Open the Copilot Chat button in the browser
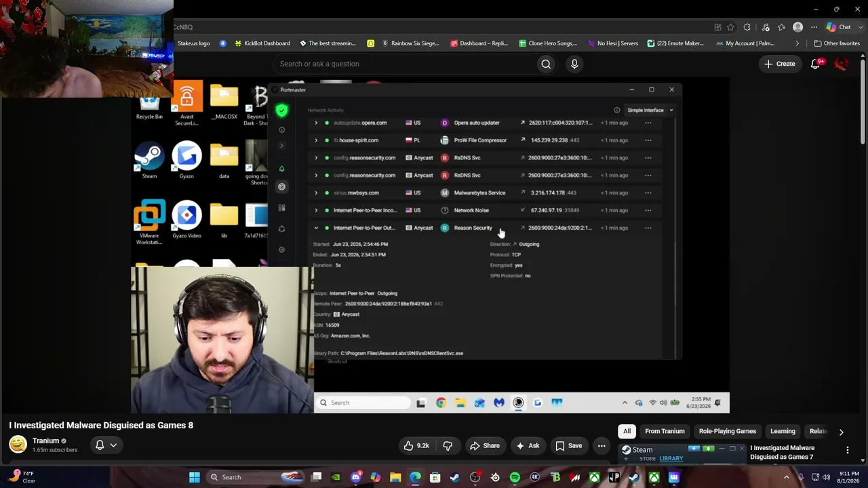The image size is (868, 488). (x=839, y=27)
